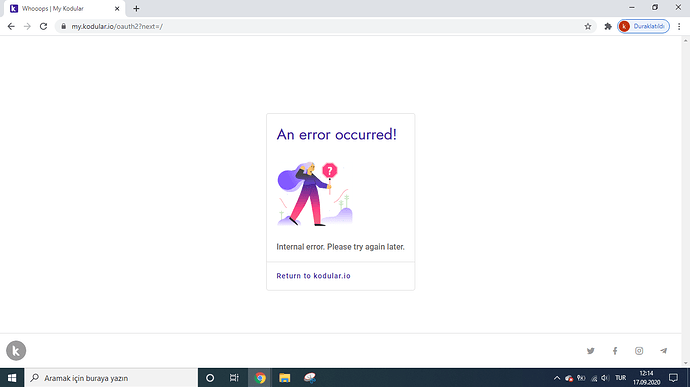Viewport: 690px width, 387px height.
Task: Click the error illustration image
Action: click(315, 194)
